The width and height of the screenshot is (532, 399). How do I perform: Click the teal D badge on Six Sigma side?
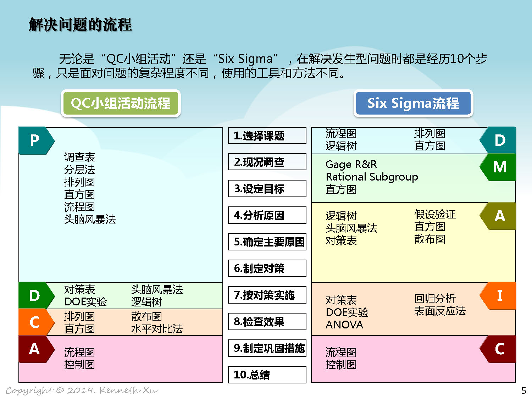point(498,140)
